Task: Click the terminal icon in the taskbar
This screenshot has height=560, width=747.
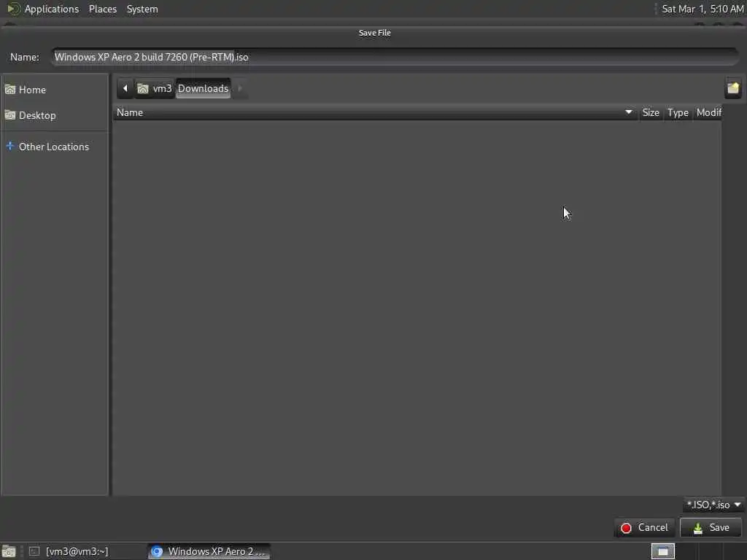Action: click(x=34, y=551)
